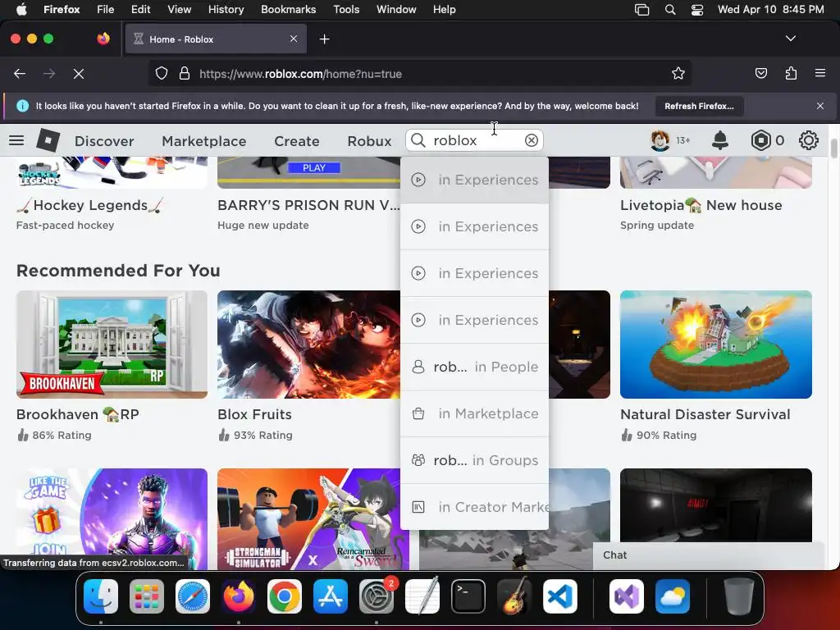Image resolution: width=840 pixels, height=630 pixels.
Task: Click the Refresh Firefox button
Action: [699, 106]
